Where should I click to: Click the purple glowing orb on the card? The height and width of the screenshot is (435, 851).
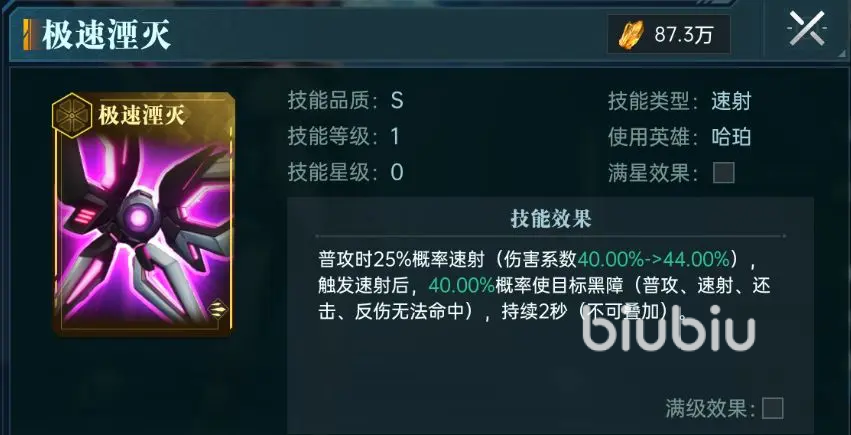click(x=138, y=218)
